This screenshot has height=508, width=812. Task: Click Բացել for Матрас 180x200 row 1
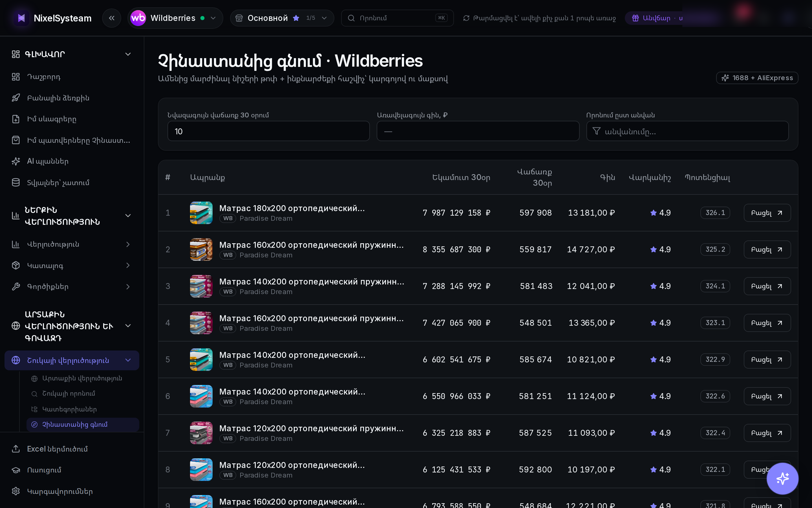pyautogui.click(x=767, y=213)
